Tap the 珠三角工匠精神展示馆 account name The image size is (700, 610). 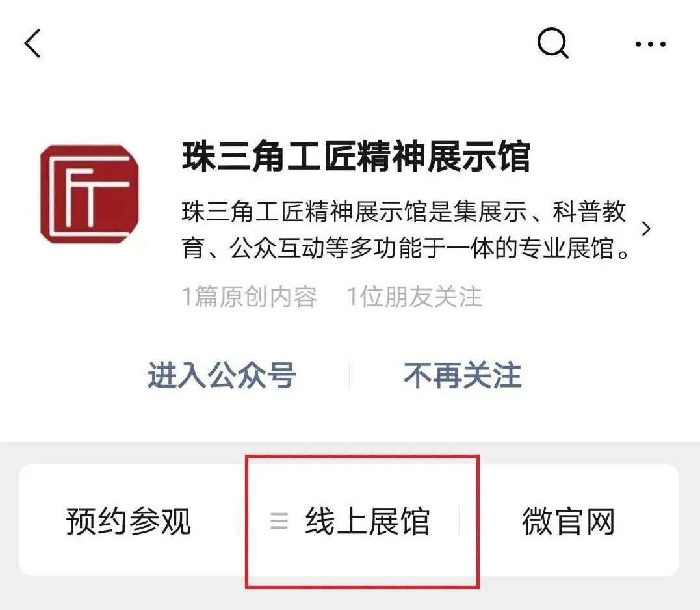point(356,156)
